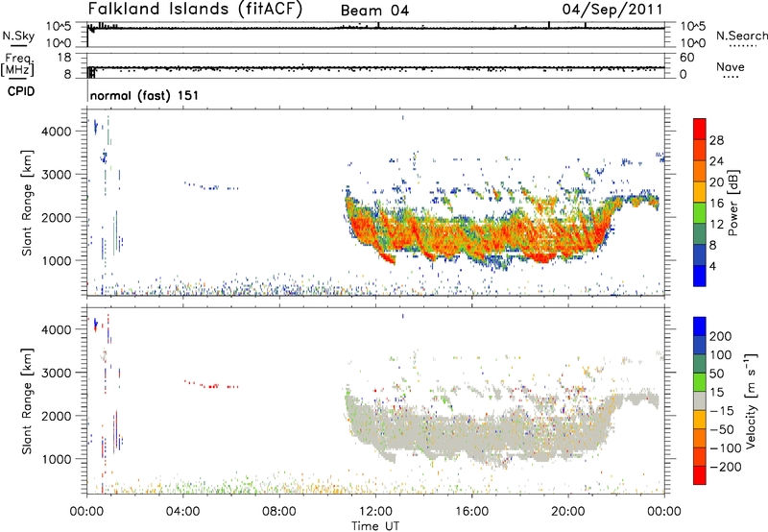Click the "2000" tick label on the velocity panel
This screenshot has height=532, width=768.
[x=57, y=416]
